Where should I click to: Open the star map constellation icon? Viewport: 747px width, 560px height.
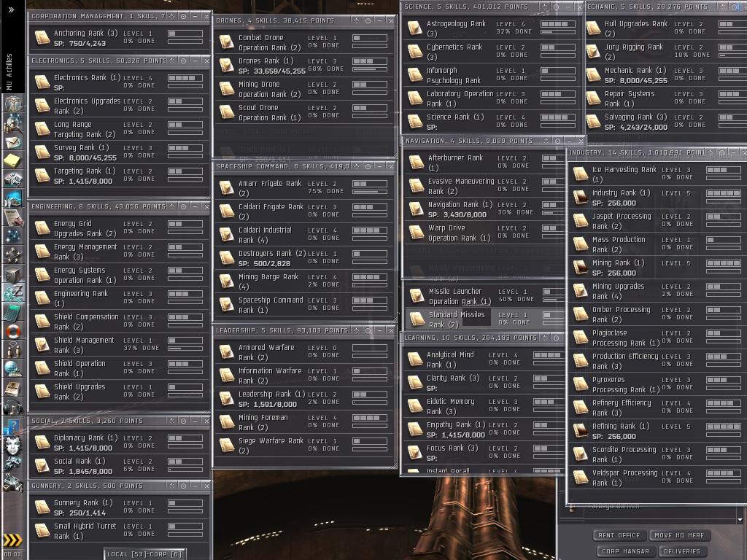tap(13, 236)
